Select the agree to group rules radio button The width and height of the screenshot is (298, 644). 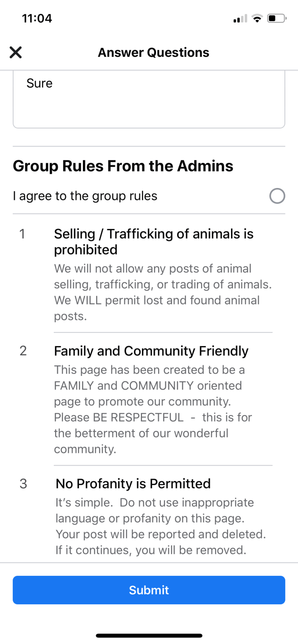[x=277, y=196]
